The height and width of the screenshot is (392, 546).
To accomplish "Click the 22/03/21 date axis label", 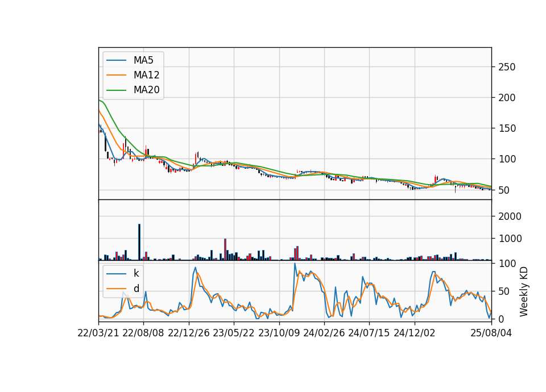I will 98,333.
